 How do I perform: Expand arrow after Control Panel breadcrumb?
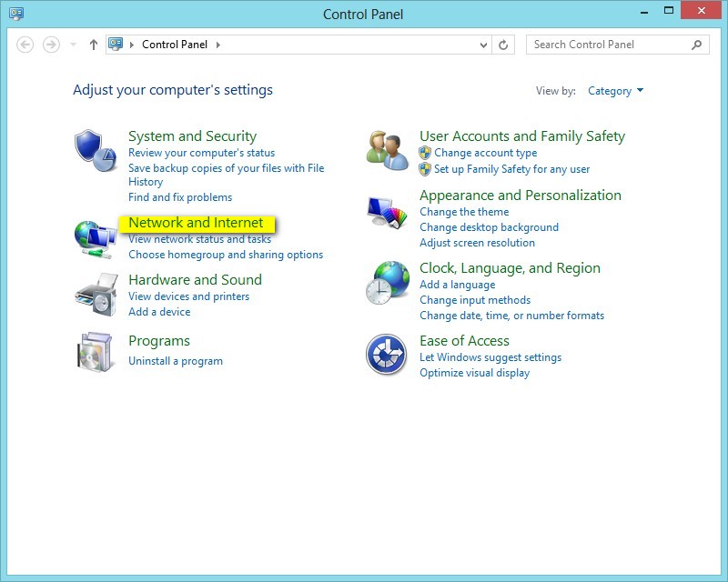click(x=217, y=45)
